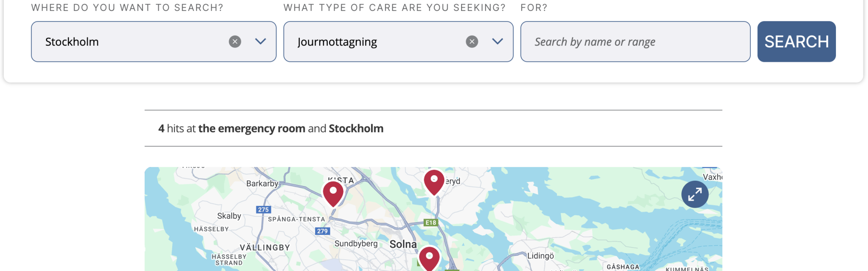Click the E18 road marker on map
This screenshot has height=271, width=868.
431,223
